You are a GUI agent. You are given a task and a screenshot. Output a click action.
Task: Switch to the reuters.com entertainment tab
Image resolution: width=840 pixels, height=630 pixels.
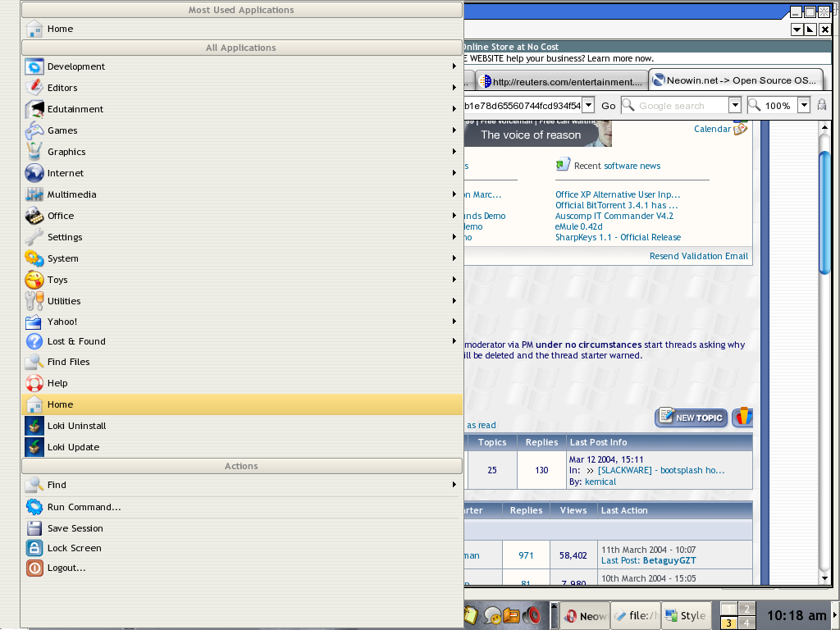click(x=561, y=81)
